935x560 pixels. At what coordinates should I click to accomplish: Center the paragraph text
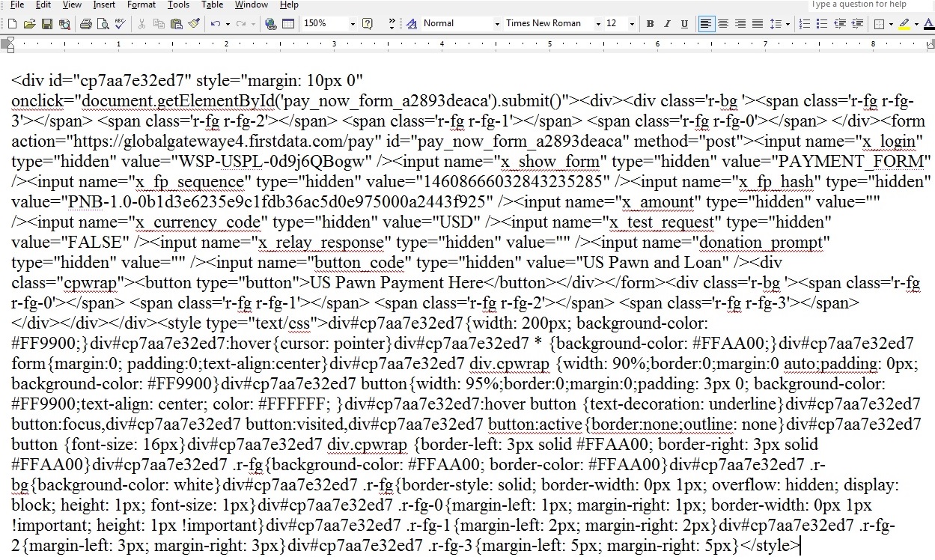[x=723, y=24]
